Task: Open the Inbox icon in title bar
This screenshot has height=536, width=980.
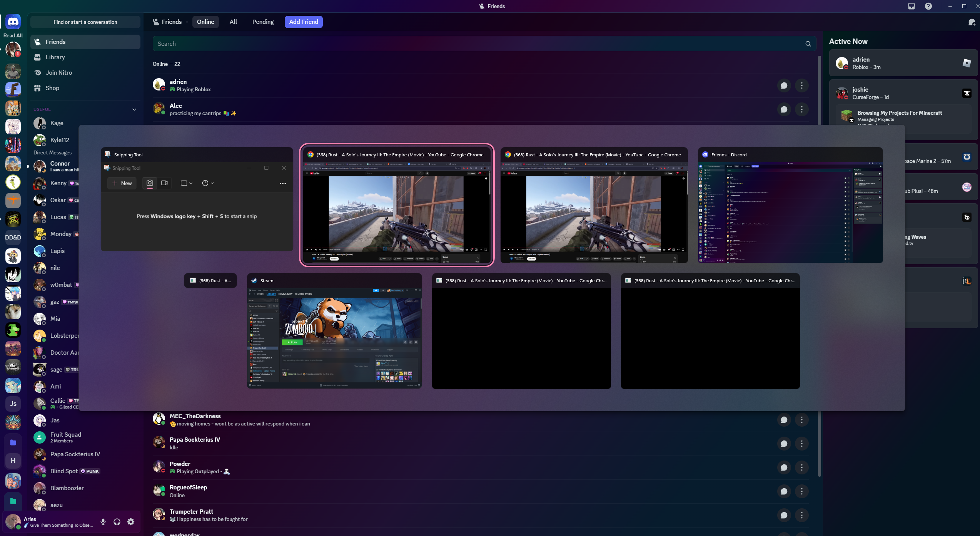Action: 912,6
